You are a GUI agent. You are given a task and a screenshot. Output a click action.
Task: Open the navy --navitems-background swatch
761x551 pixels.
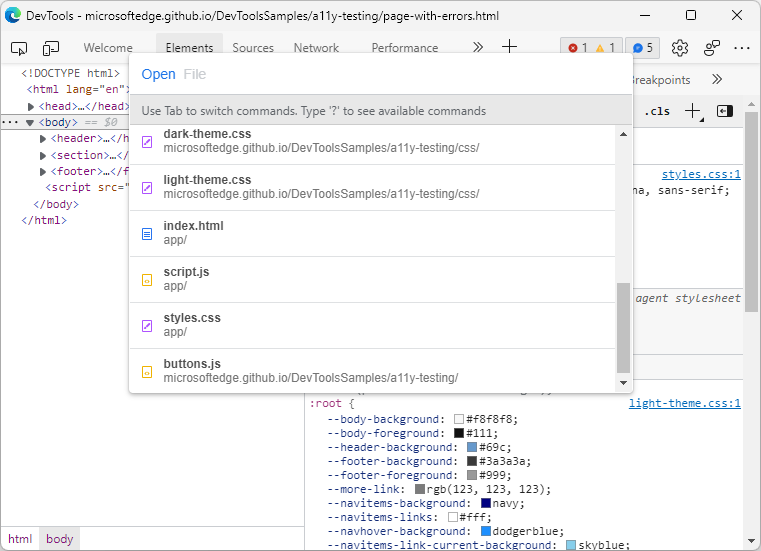pyautogui.click(x=486, y=503)
